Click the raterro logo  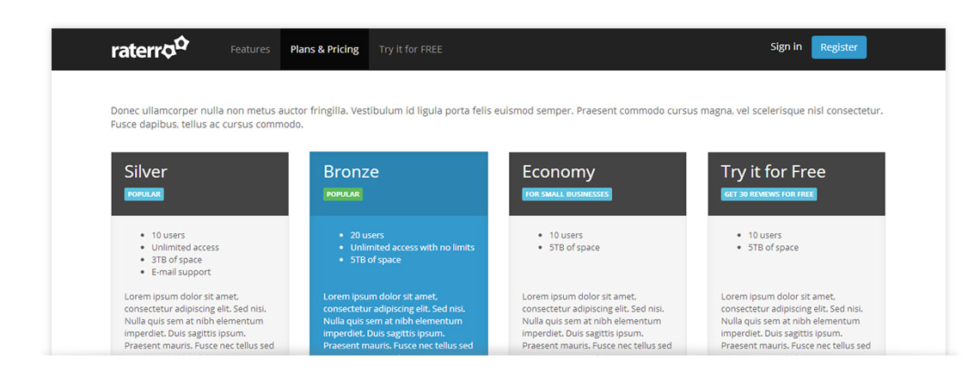coord(150,48)
